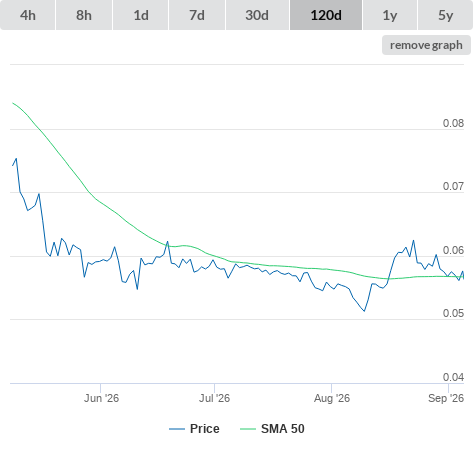This screenshot has height=455, width=474.
Task: Click the 0.08 y-axis value label
Action: [453, 123]
